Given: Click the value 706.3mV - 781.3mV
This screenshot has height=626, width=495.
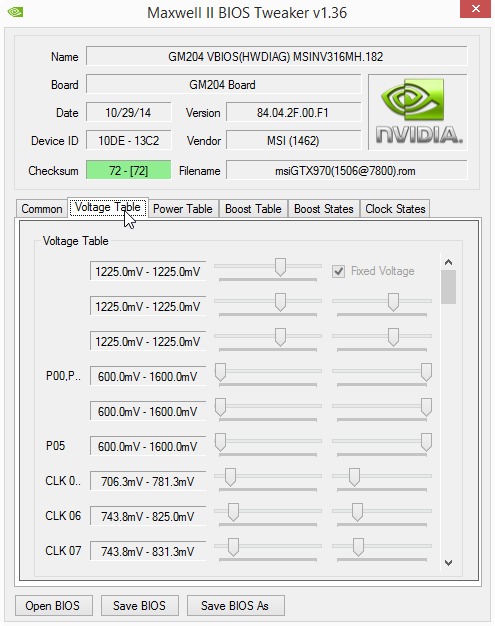Looking at the screenshot, I should (x=148, y=481).
